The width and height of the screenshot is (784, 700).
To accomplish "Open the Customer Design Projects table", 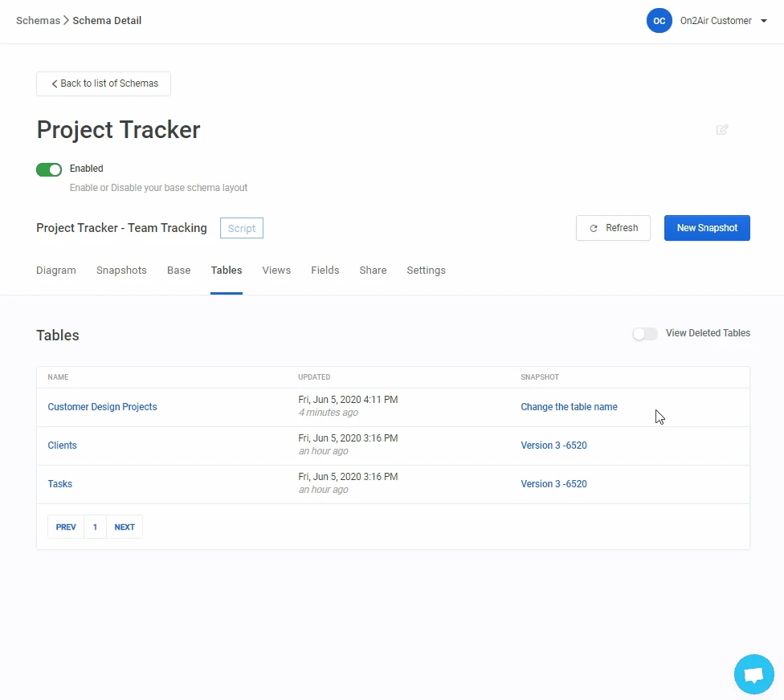I will click(102, 407).
